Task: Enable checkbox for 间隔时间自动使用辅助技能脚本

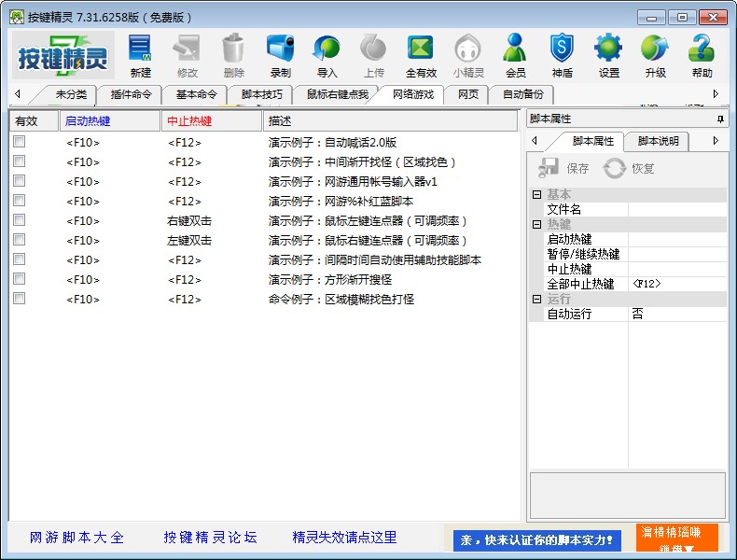Action: click(x=20, y=259)
